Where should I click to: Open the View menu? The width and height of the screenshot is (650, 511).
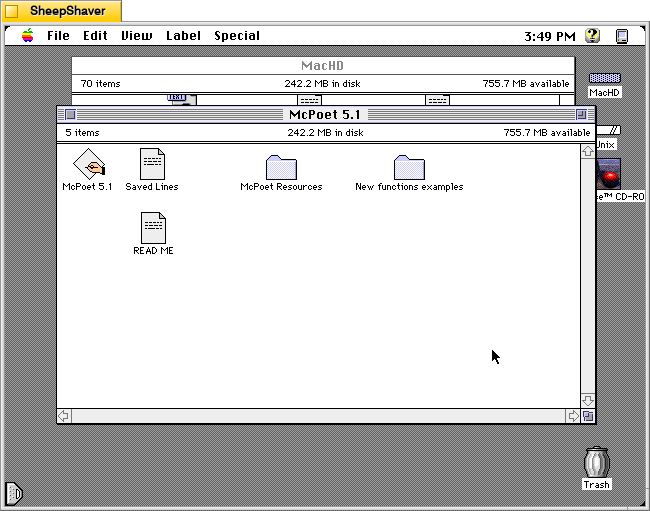pyautogui.click(x=137, y=36)
